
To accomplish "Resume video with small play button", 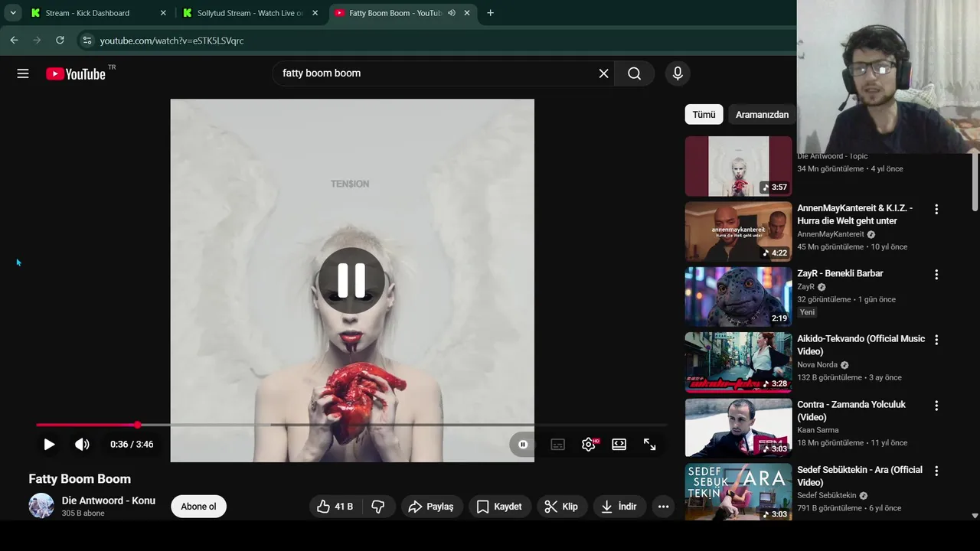I will (x=49, y=444).
